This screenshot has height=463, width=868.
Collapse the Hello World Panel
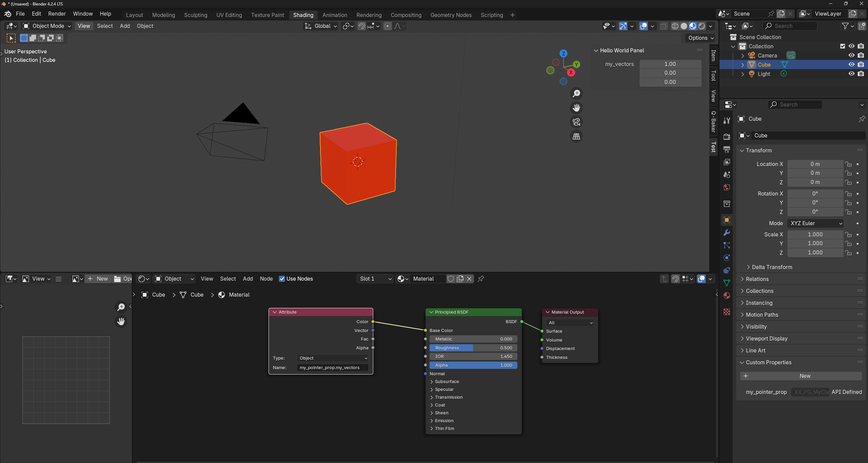595,50
